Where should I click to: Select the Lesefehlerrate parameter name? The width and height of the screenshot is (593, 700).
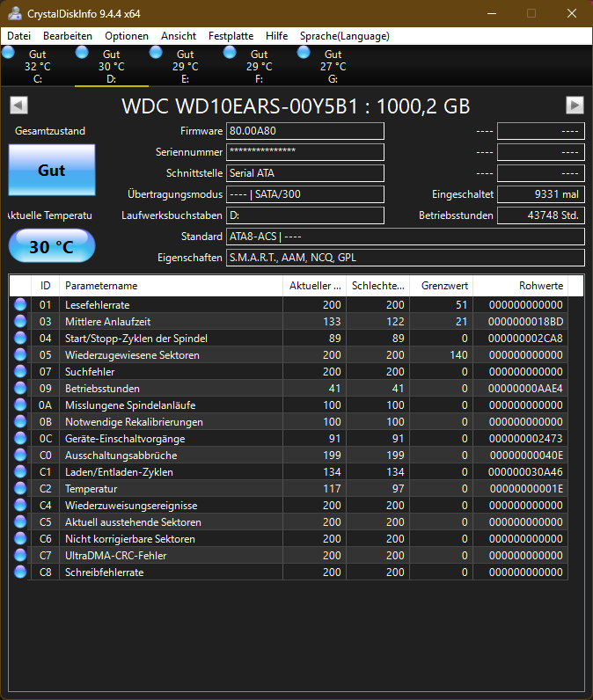pyautogui.click(x=98, y=305)
